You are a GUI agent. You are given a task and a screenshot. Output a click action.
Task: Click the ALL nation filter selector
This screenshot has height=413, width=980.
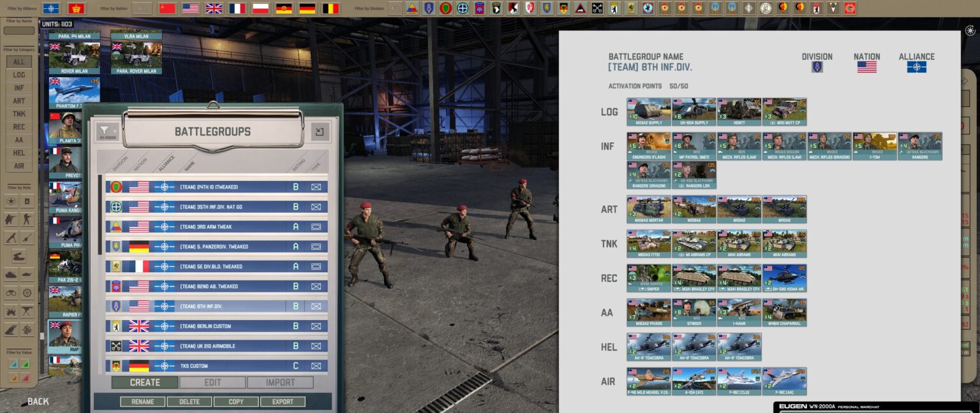tap(141, 9)
